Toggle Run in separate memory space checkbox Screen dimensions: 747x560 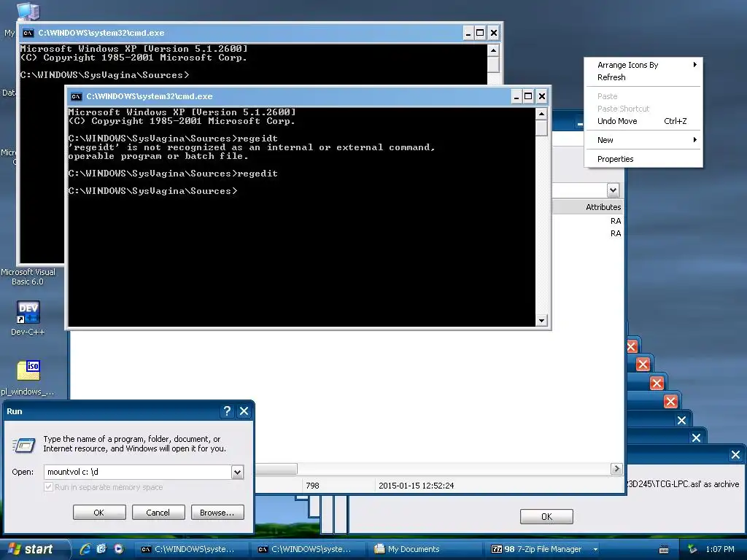(x=48, y=487)
